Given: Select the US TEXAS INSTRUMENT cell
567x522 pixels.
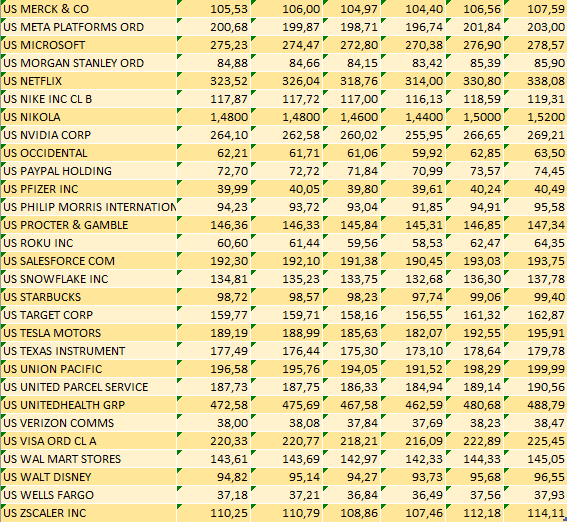Looking at the screenshot, I should click(89, 351).
